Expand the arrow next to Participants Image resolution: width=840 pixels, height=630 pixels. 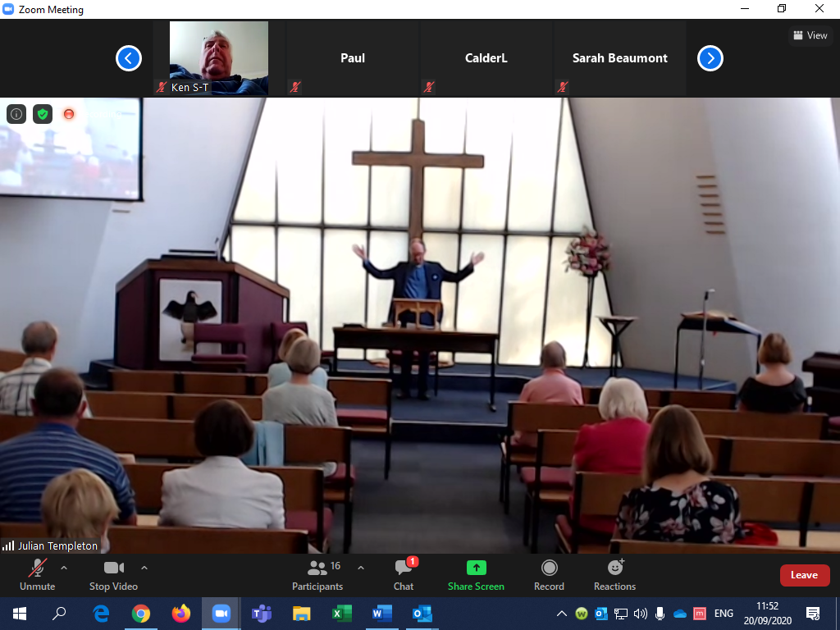(360, 568)
